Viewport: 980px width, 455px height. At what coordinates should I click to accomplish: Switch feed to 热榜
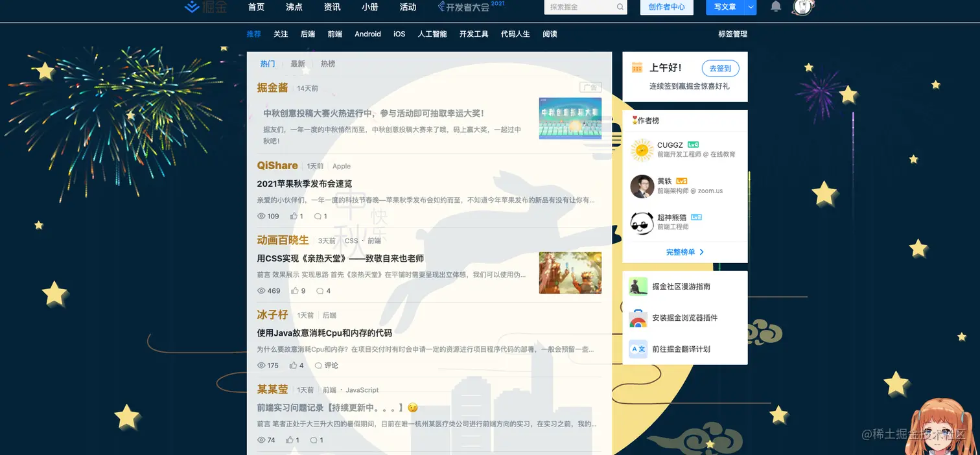click(328, 64)
